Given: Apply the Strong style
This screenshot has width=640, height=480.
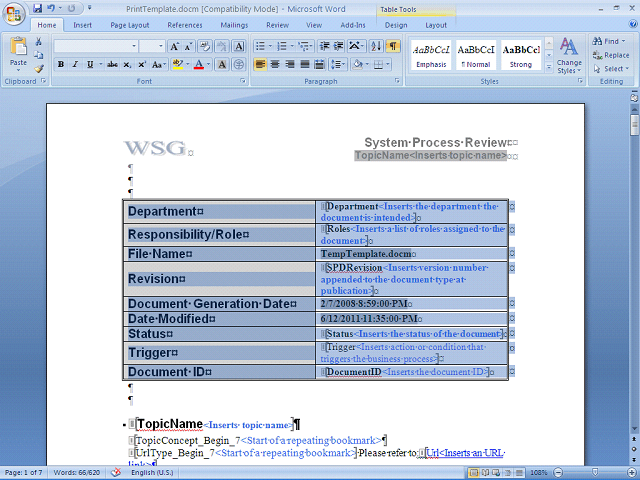Looking at the screenshot, I should pyautogui.click(x=521, y=55).
